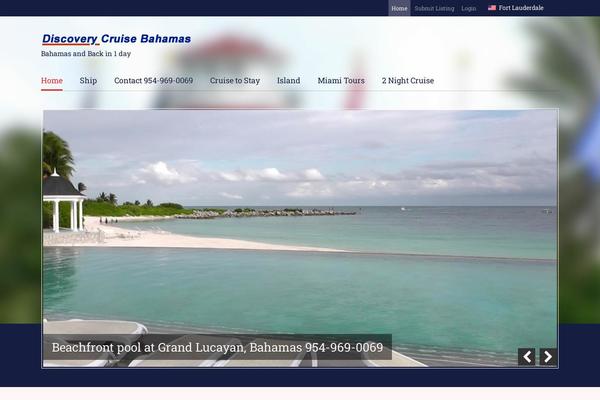This screenshot has width=600, height=400.
Task: Open Contact 954-969-0069 page
Action: click(153, 80)
